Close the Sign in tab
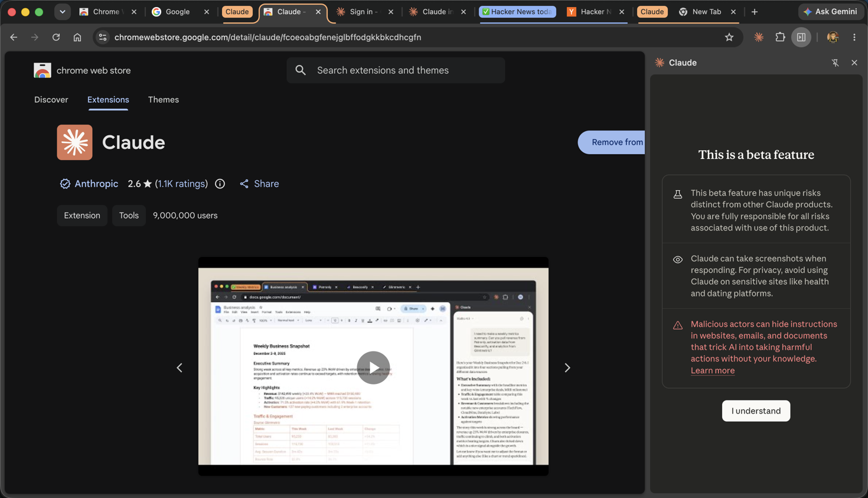 (391, 12)
